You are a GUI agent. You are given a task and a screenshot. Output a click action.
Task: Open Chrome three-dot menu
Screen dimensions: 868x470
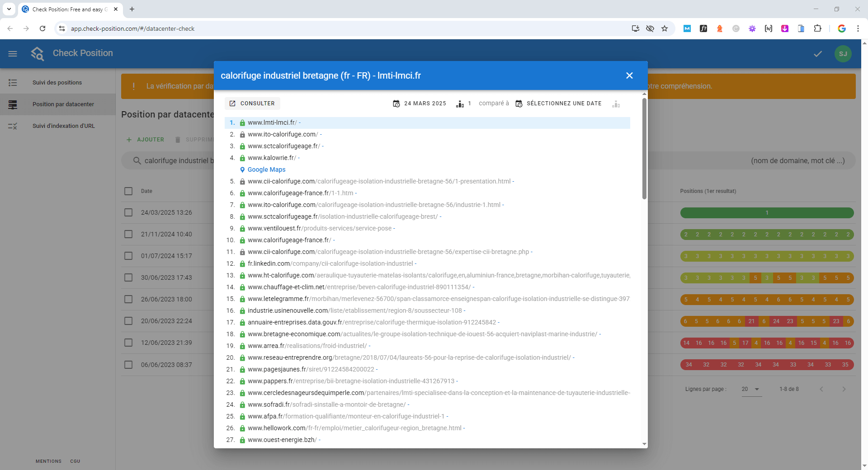click(858, 28)
